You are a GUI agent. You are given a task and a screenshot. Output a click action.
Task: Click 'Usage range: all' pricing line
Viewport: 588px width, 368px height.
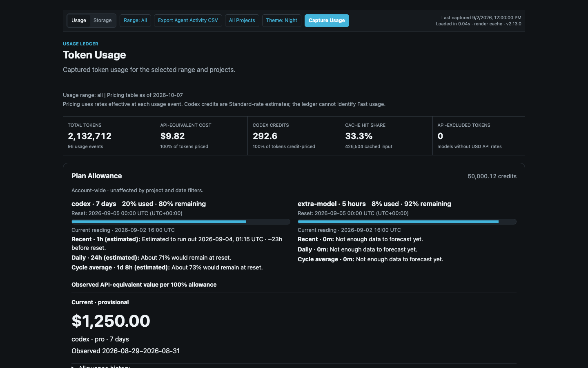pyautogui.click(x=123, y=95)
